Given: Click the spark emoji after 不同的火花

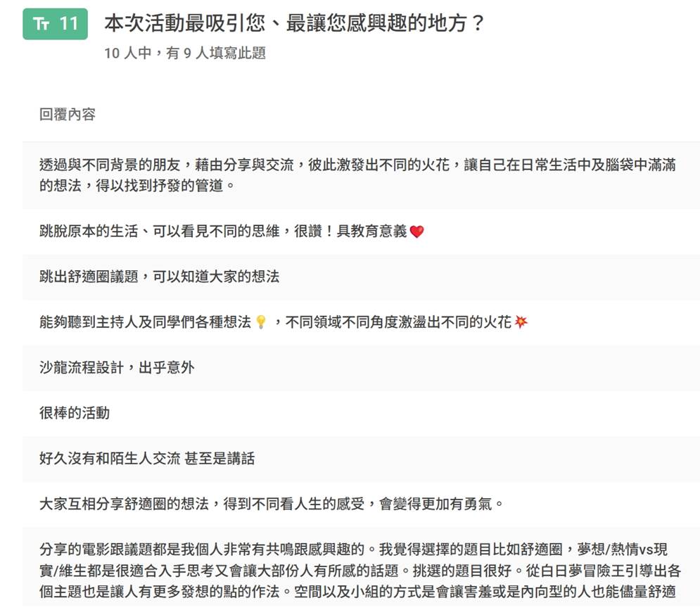Looking at the screenshot, I should click(x=521, y=322).
